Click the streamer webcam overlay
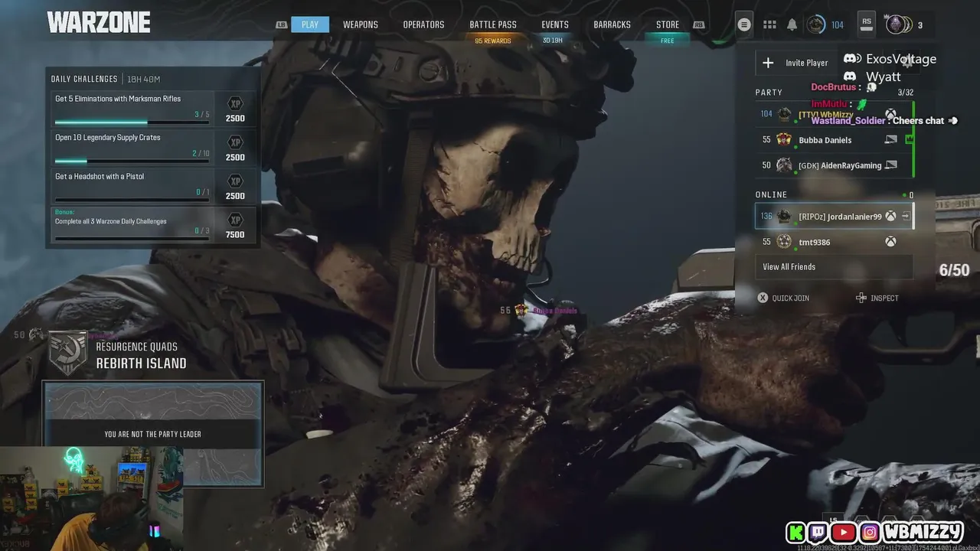The width and height of the screenshot is (980, 551). pyautogui.click(x=92, y=497)
